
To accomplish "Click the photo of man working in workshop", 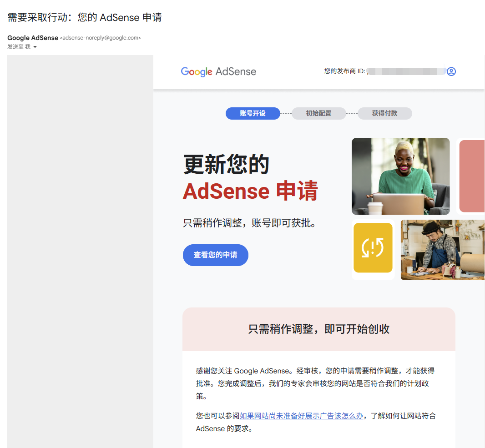I will (442, 250).
